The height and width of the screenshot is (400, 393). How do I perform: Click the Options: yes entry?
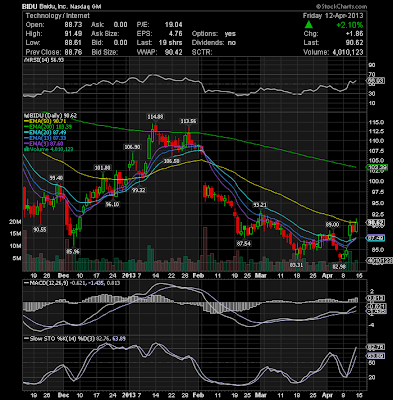tap(214, 34)
